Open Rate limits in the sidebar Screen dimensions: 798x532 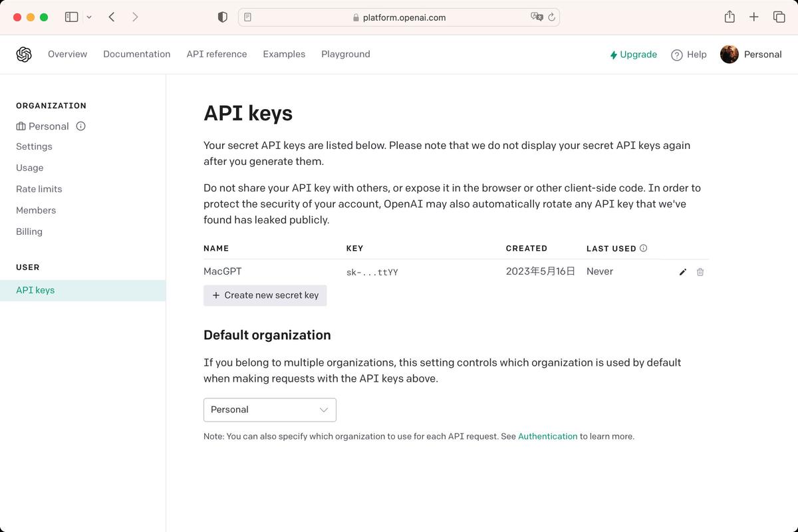click(x=39, y=189)
